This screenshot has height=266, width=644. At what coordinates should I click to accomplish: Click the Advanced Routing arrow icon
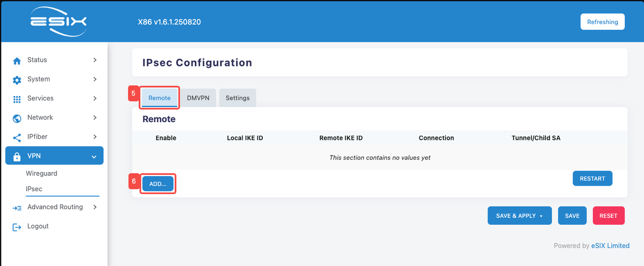click(17, 208)
